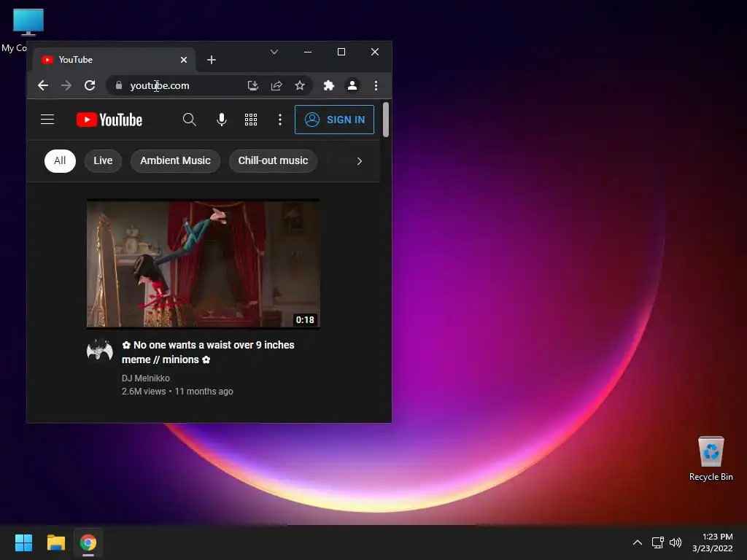The width and height of the screenshot is (747, 560).
Task: Open the taskbar clock and date
Action: click(712, 542)
